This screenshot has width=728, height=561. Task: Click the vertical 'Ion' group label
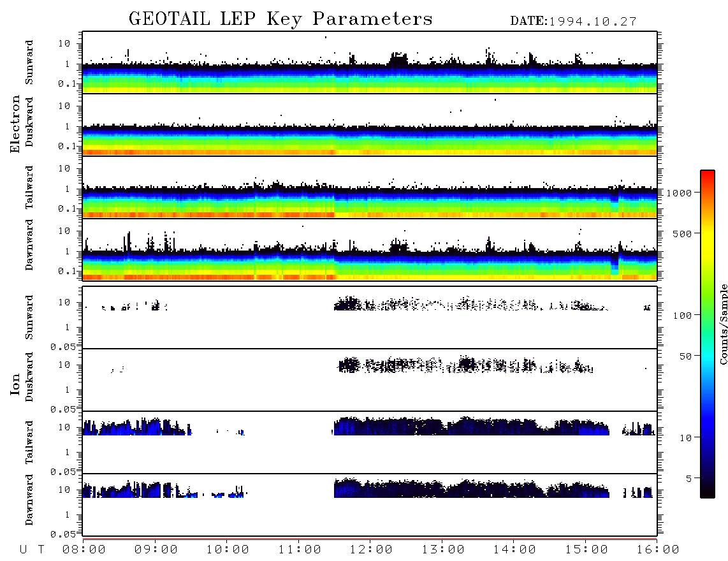point(15,384)
